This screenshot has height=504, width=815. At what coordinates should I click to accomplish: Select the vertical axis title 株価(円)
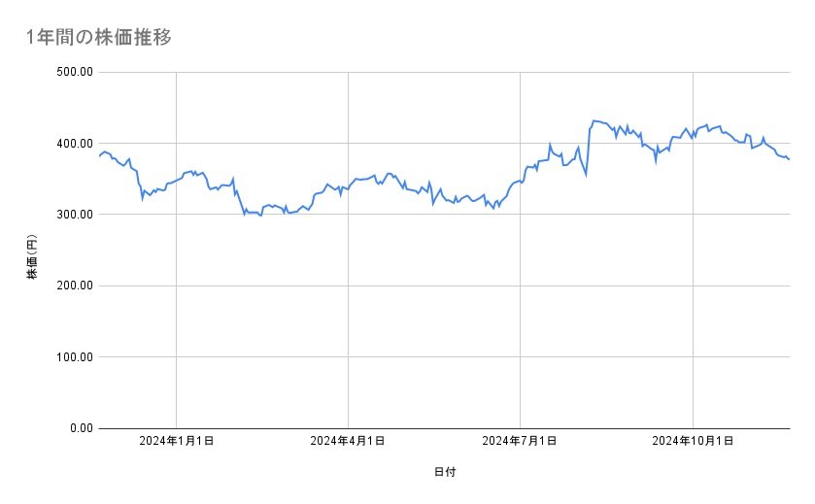(x=32, y=260)
